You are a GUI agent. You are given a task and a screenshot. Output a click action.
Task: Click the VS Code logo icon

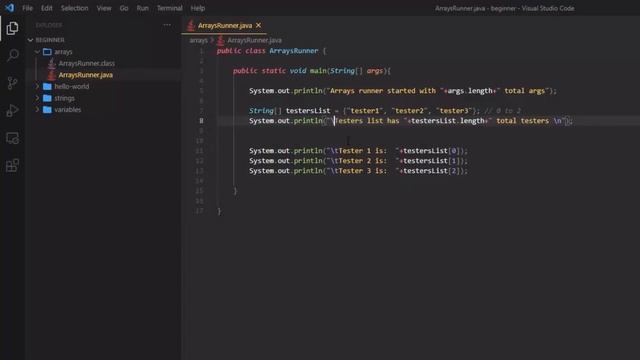coord(9,8)
